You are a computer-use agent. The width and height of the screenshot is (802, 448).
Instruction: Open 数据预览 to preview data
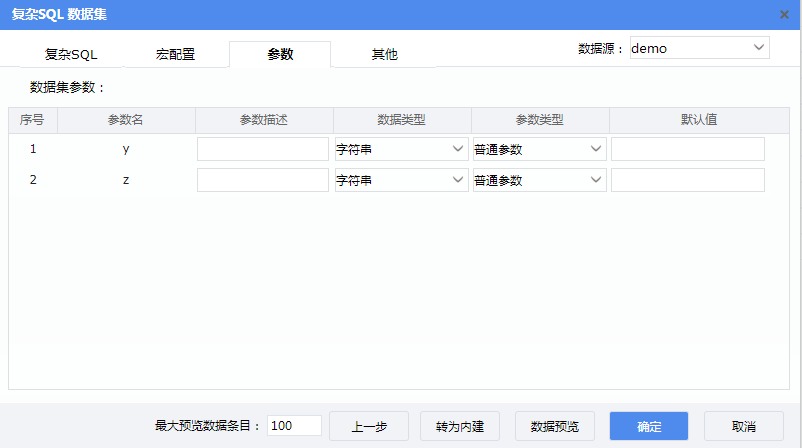pyautogui.click(x=554, y=426)
